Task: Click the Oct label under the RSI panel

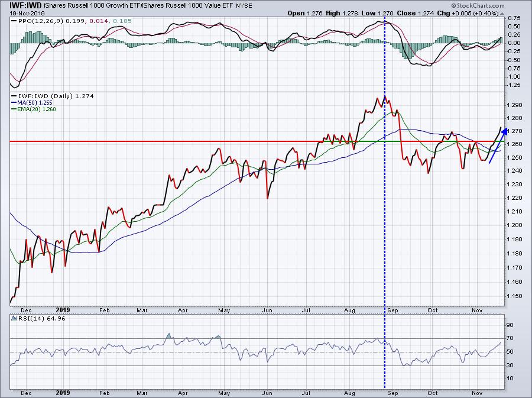Action: (433, 393)
